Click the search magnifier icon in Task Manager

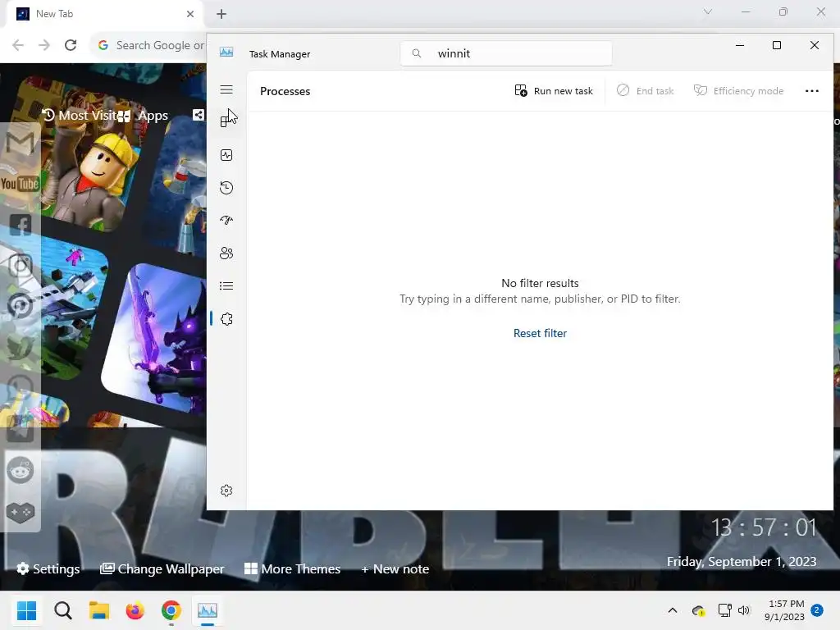tap(416, 53)
